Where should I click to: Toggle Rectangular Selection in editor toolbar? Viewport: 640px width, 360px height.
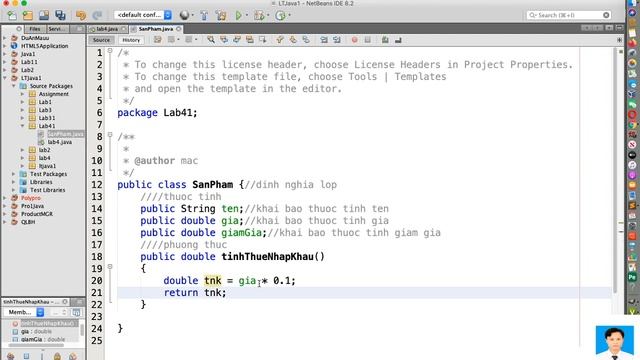pyautogui.click(x=263, y=40)
